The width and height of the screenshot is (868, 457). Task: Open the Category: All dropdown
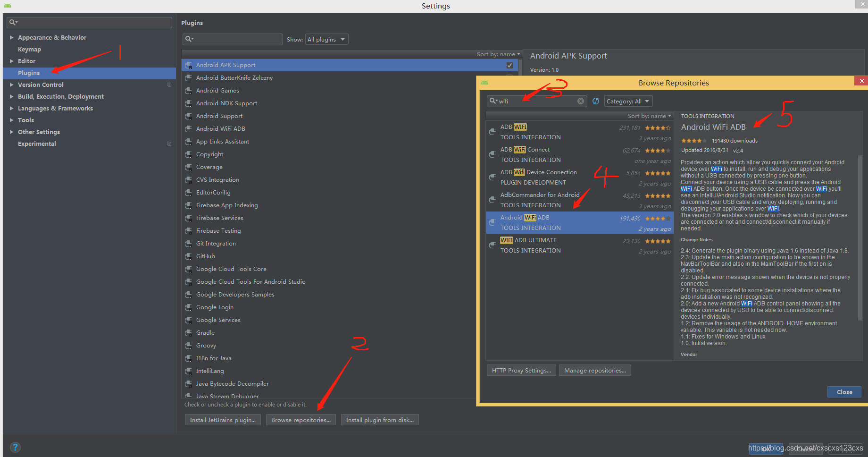click(x=628, y=101)
